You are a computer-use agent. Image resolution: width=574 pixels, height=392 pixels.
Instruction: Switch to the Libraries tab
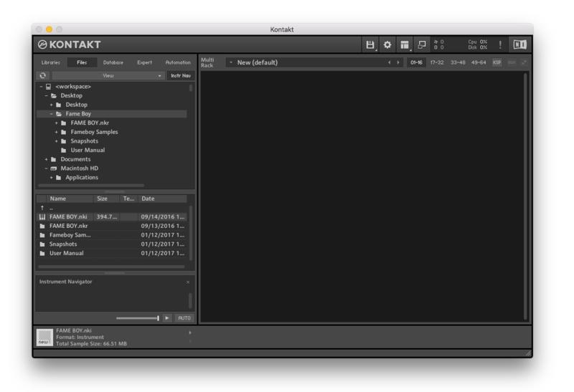coord(50,62)
